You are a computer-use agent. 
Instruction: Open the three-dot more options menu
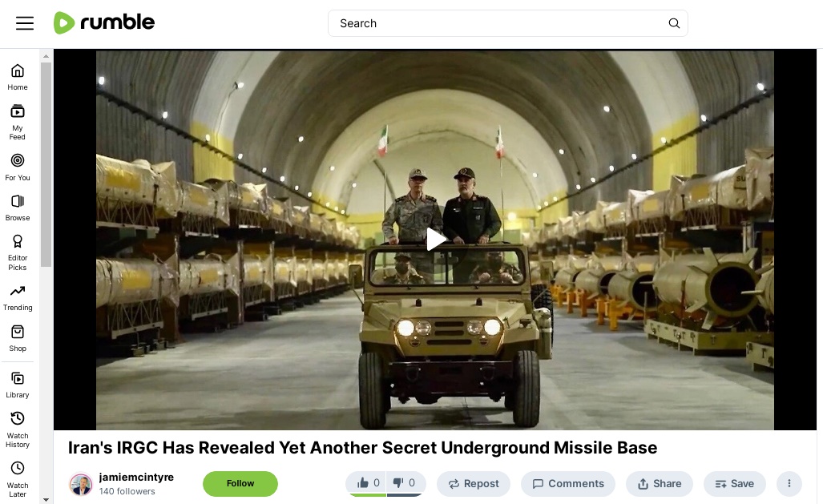click(789, 483)
